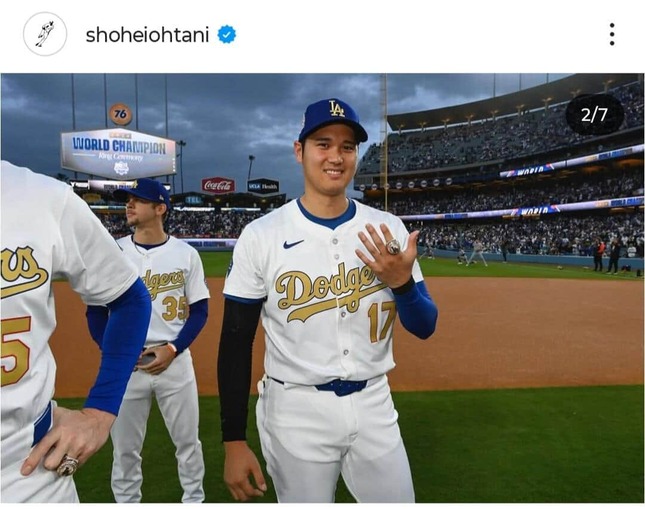
Task: Click the gold number 17 on jersey
Action: tap(381, 322)
